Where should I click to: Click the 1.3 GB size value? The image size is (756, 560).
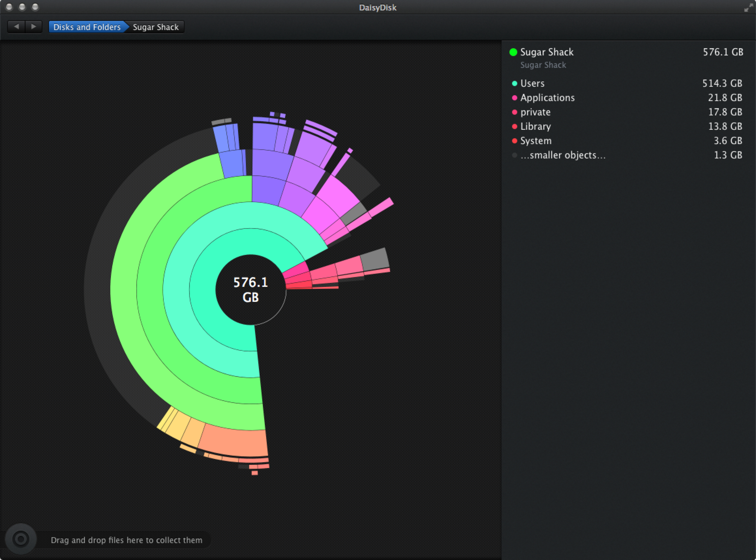point(728,155)
